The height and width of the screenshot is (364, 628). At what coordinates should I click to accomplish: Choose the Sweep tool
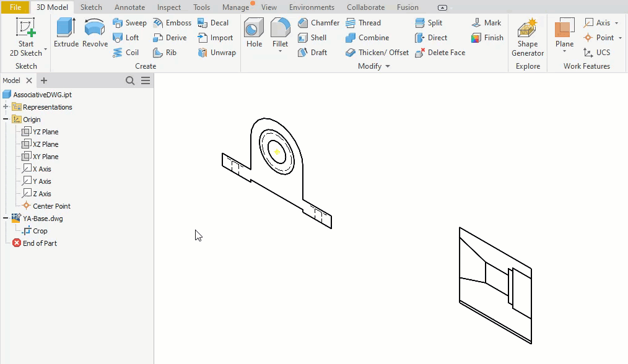[x=129, y=23]
